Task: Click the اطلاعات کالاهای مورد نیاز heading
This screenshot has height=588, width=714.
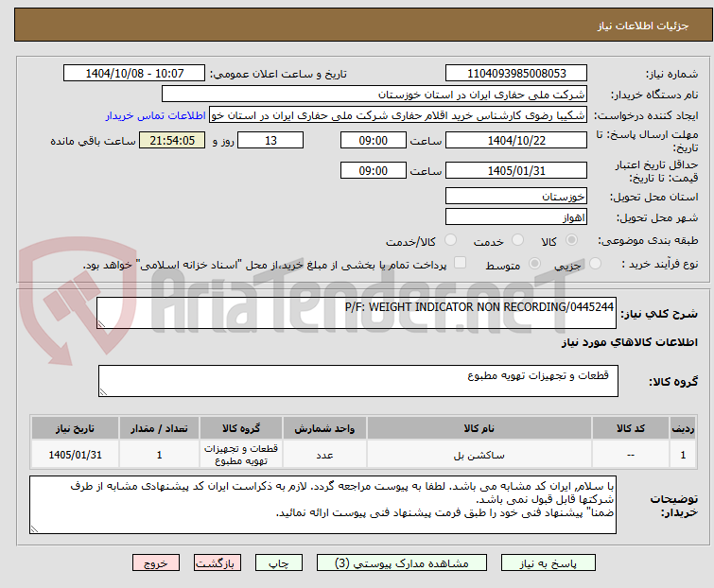Action: pos(629,342)
